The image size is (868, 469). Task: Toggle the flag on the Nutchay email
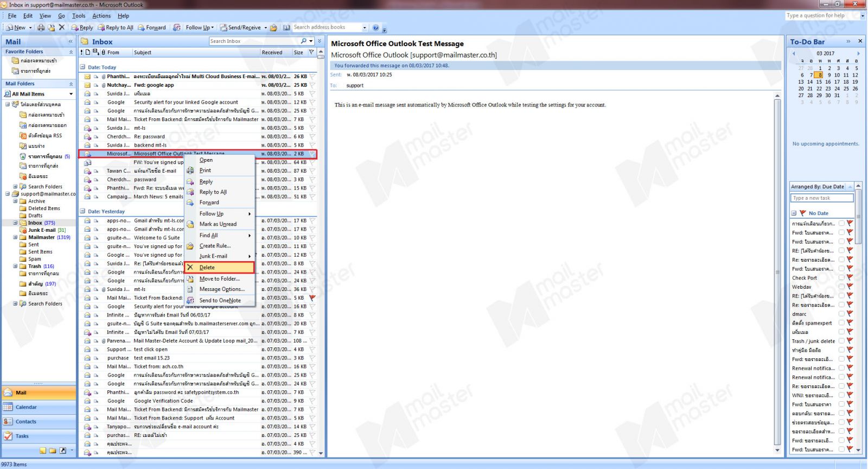point(312,85)
